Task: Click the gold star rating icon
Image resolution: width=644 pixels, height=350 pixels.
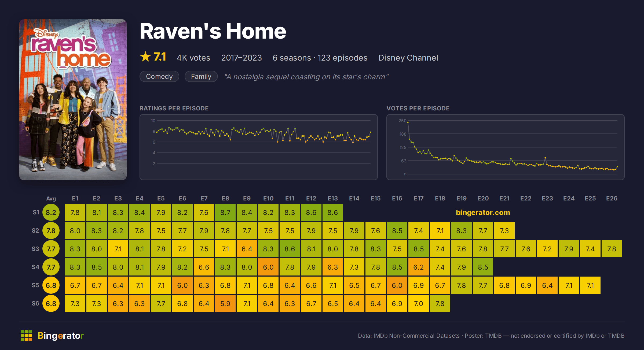Action: coord(145,57)
